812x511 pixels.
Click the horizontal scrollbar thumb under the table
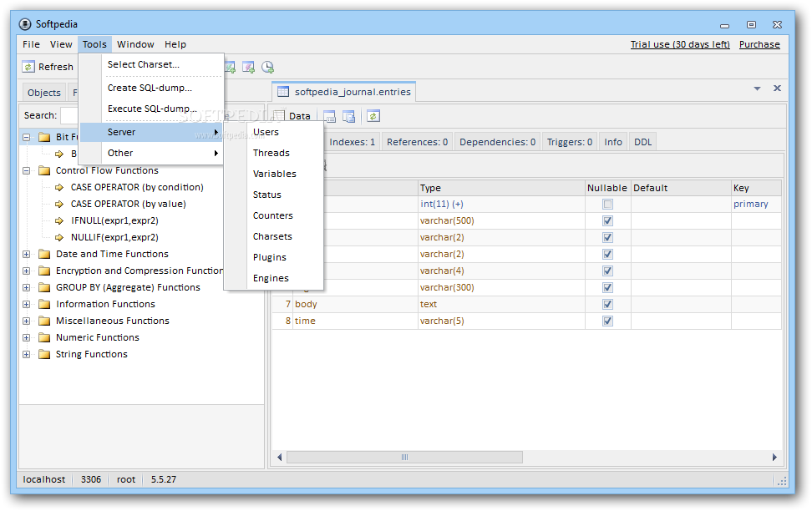point(404,457)
